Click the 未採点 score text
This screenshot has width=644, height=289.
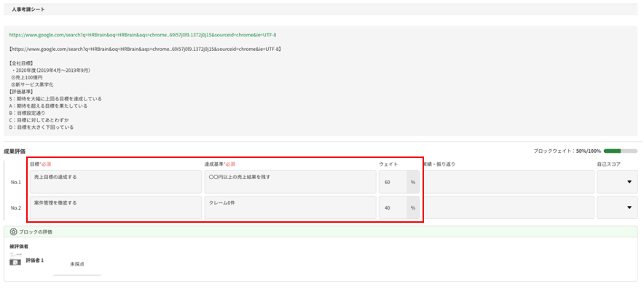[77, 264]
